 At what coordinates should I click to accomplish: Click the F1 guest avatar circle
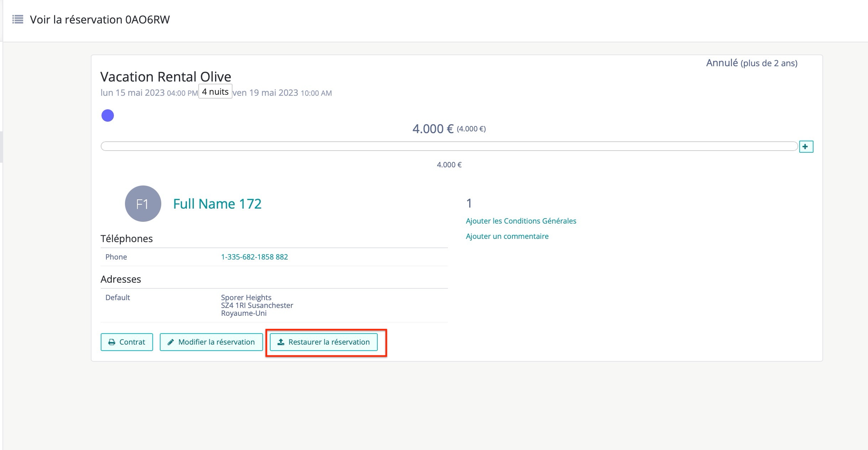tap(143, 204)
